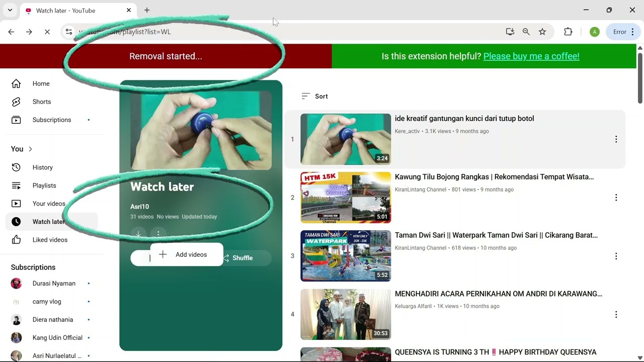
Task: Open options menu for ide kreatif video
Action: click(x=616, y=139)
